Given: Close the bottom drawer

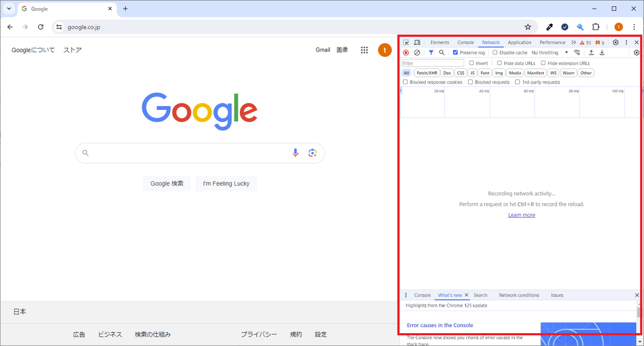Looking at the screenshot, I should click(x=637, y=295).
